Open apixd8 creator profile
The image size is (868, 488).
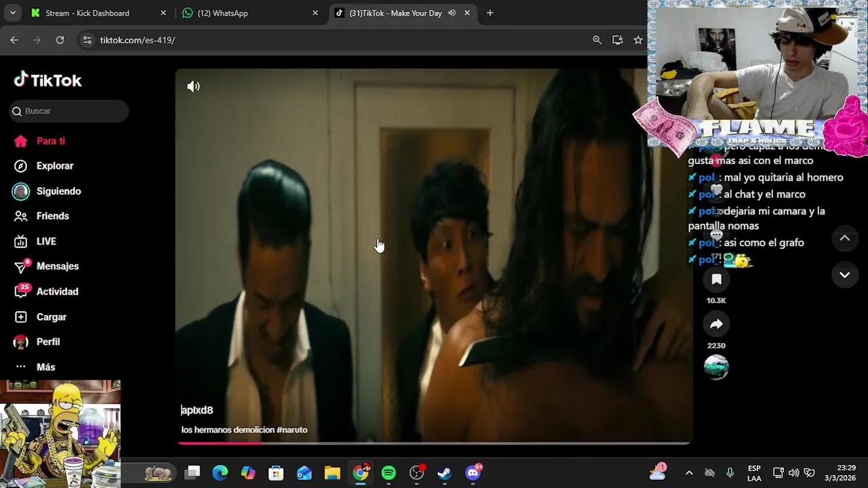pyautogui.click(x=197, y=410)
